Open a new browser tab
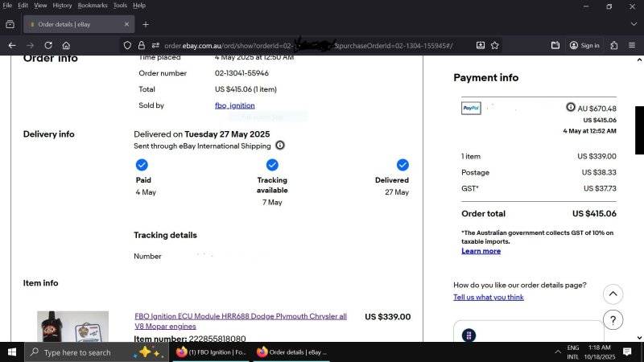 coord(146,24)
